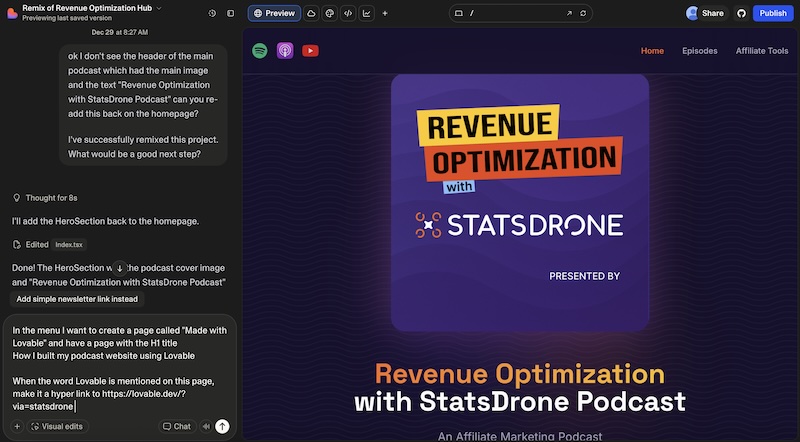This screenshot has height=442, width=800.
Task: Open Affiliate Tools navigation link
Action: pos(762,51)
